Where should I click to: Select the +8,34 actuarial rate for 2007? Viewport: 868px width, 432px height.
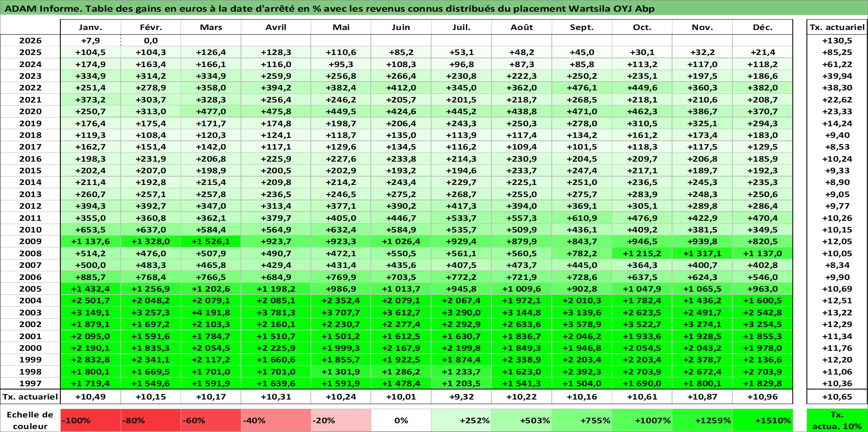coord(837,265)
